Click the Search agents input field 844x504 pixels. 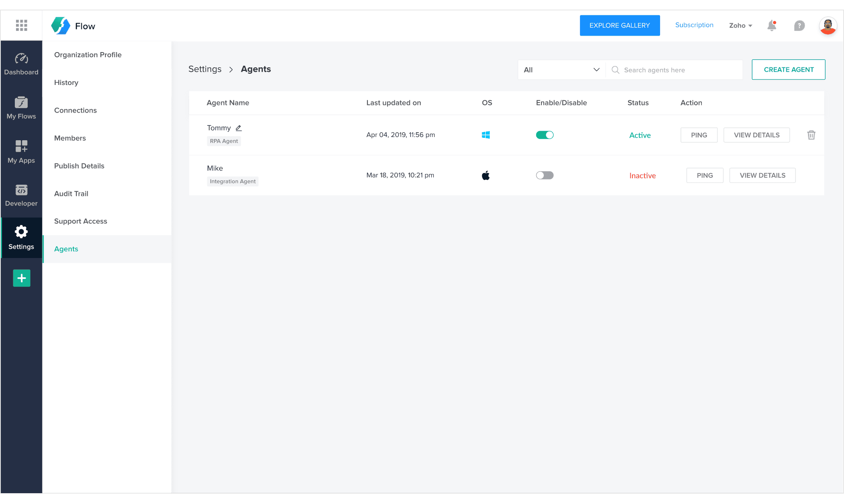[x=677, y=70]
